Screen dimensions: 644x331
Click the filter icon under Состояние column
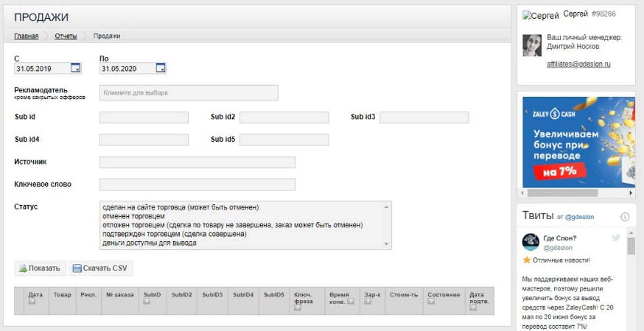[430, 303]
